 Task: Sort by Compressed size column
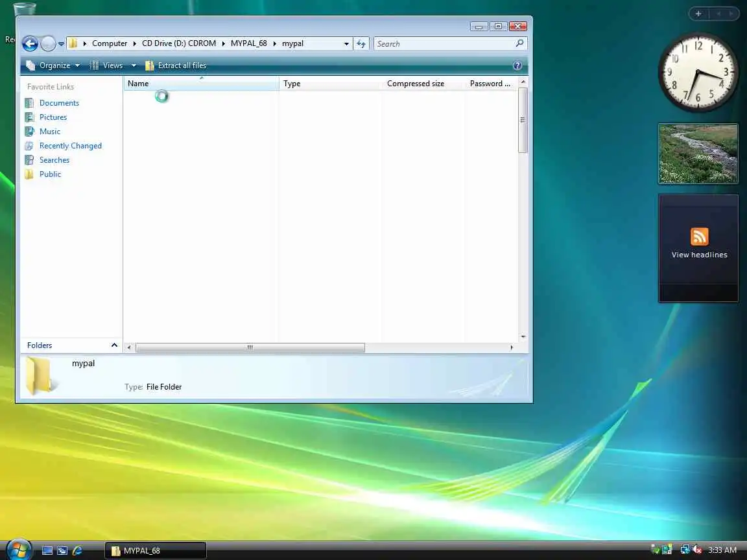click(423, 84)
